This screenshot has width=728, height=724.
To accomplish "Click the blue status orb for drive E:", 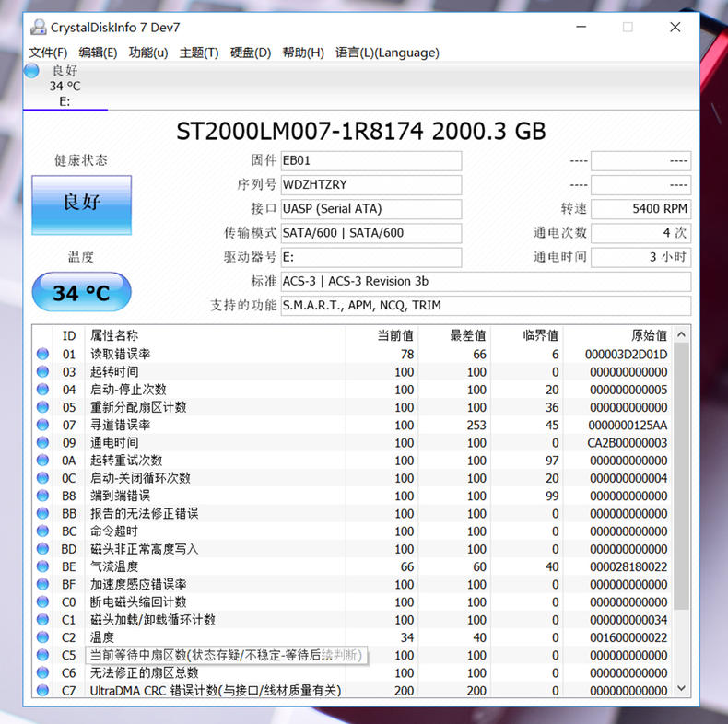I will 32,71.
